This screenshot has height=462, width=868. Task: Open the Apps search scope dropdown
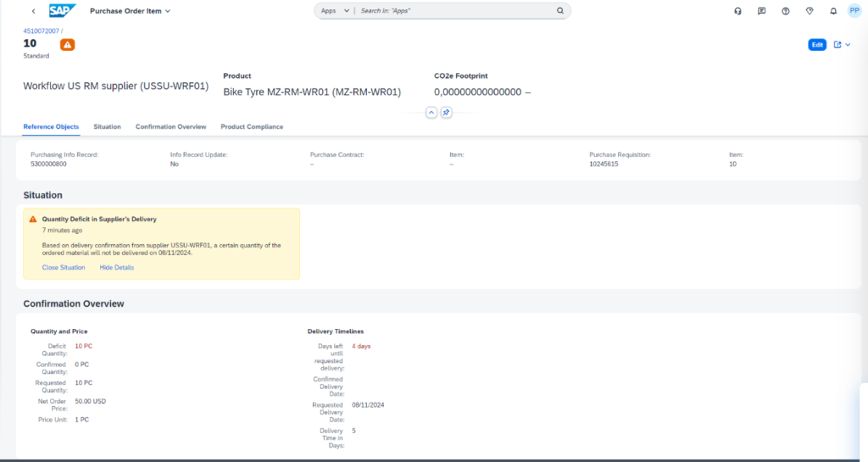pos(336,11)
